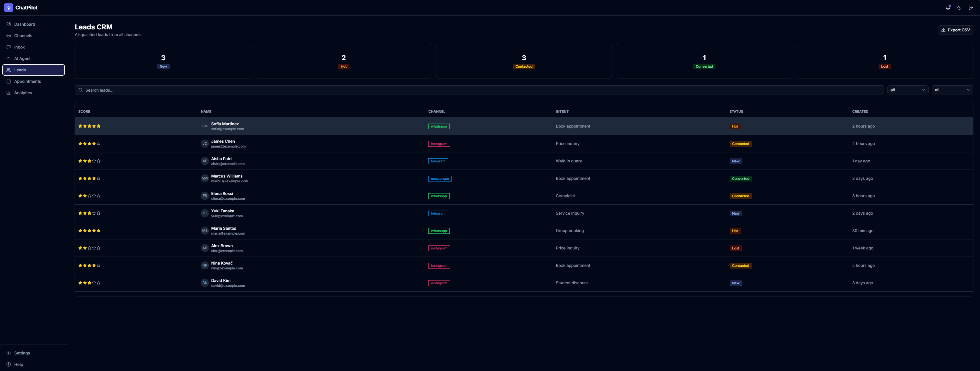Click the Lost status for Alex Brown
This screenshot has width=980, height=371.
click(735, 248)
